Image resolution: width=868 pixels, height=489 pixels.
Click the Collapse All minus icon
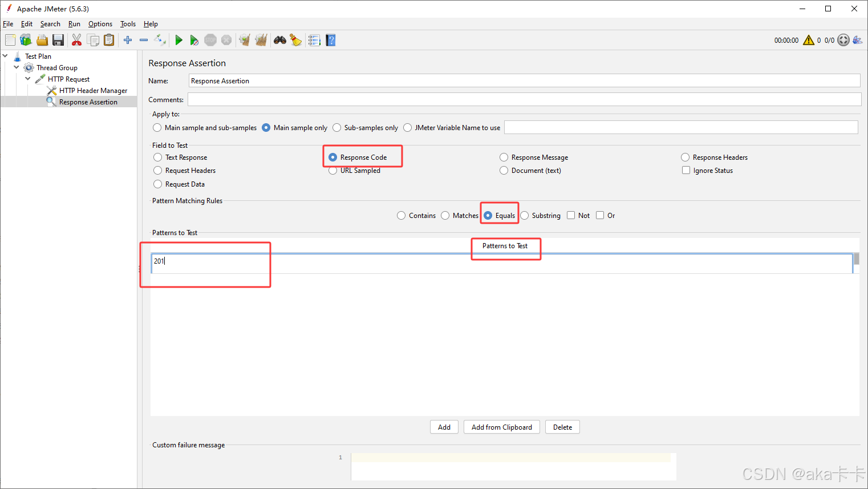point(144,40)
